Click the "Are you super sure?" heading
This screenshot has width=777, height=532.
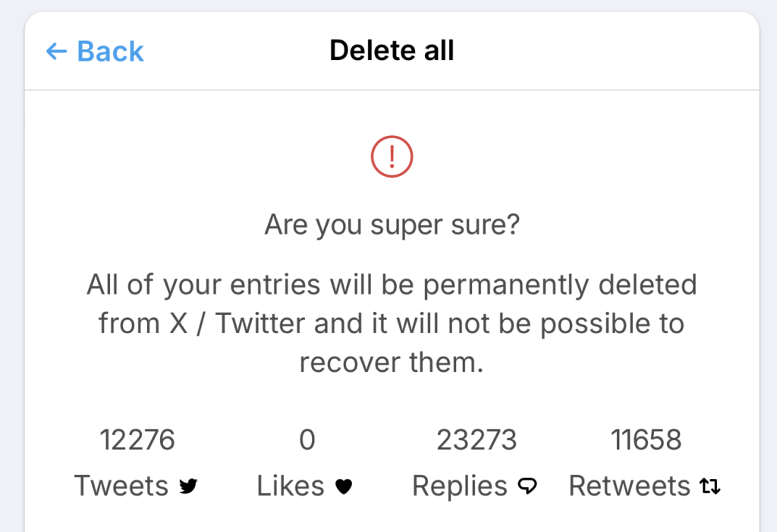[392, 225]
